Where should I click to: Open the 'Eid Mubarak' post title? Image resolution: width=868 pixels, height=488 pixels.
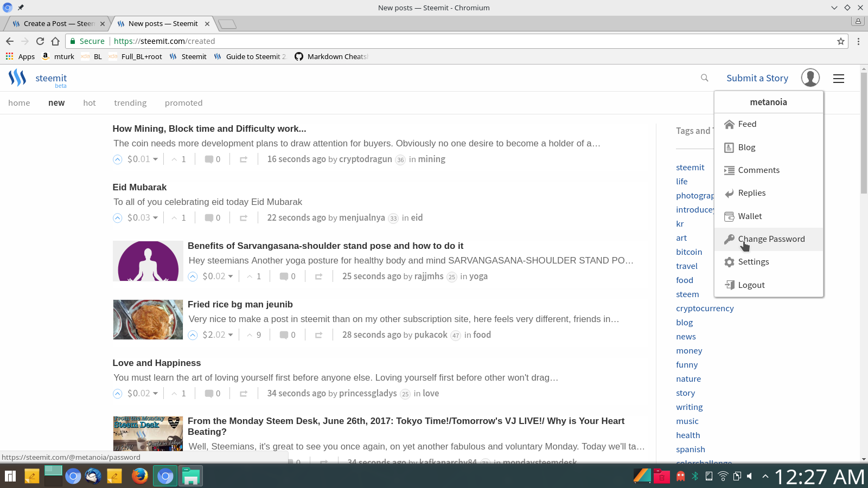[x=139, y=188]
